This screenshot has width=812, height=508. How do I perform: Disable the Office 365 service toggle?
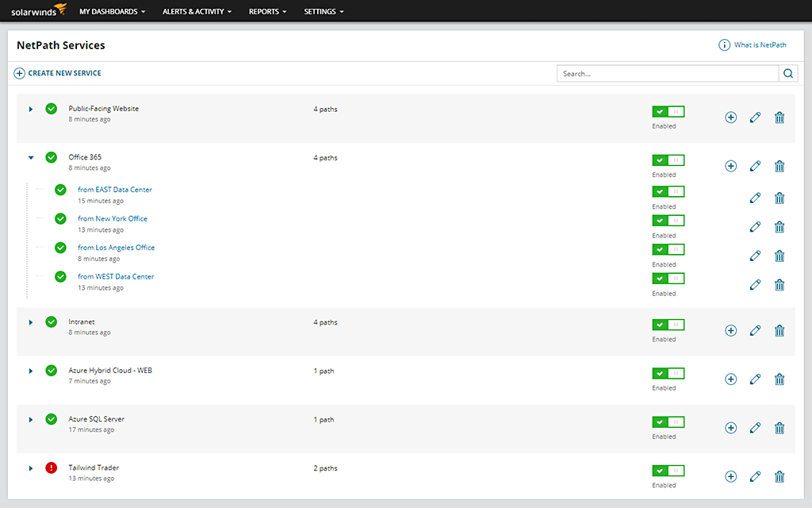pyautogui.click(x=667, y=160)
